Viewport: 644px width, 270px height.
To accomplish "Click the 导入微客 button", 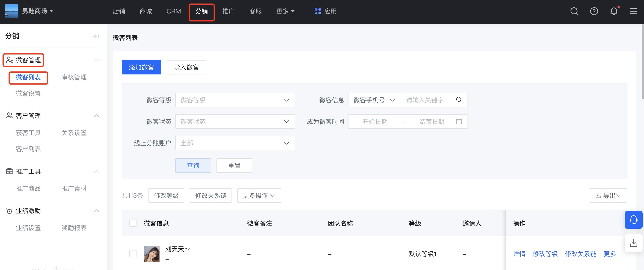I will tap(186, 67).
